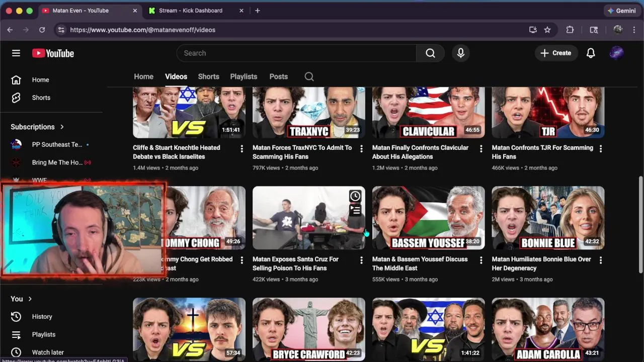The height and width of the screenshot is (362, 644).
Task: Open the YouTube hamburger guide menu
Action: pyautogui.click(x=16, y=53)
